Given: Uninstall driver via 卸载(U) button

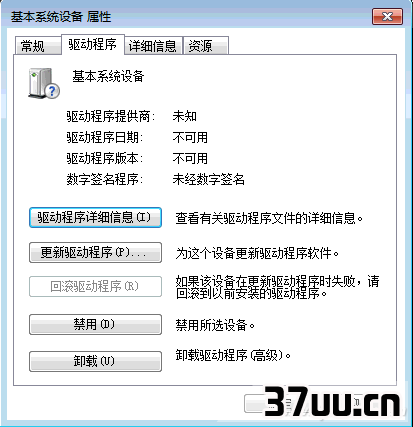Looking at the screenshot, I should (x=95, y=361).
